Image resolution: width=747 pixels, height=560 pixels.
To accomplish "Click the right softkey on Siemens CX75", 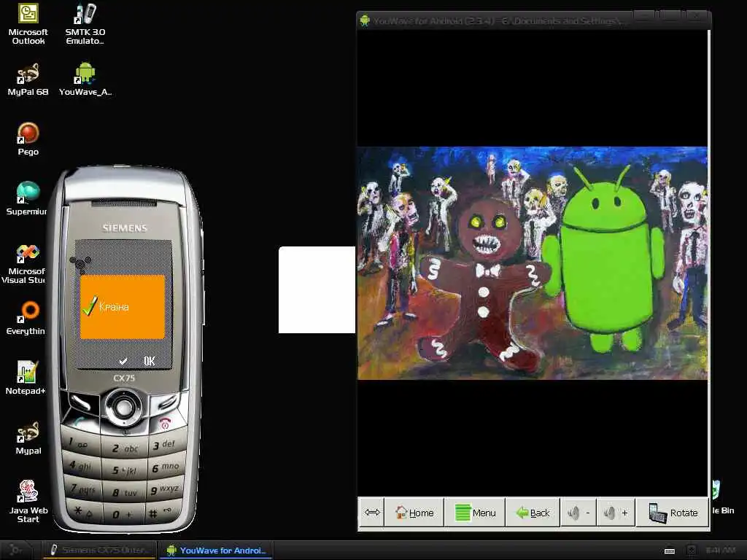I will coord(166,402).
